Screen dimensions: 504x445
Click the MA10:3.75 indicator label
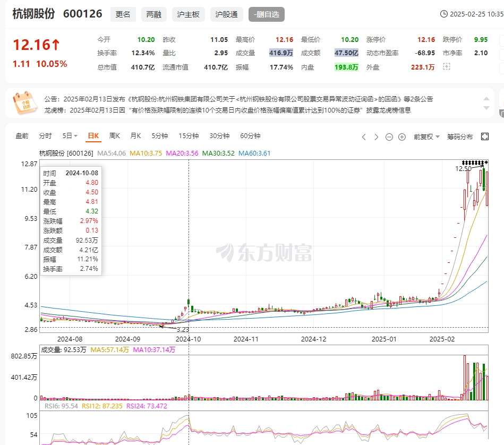coord(146,153)
